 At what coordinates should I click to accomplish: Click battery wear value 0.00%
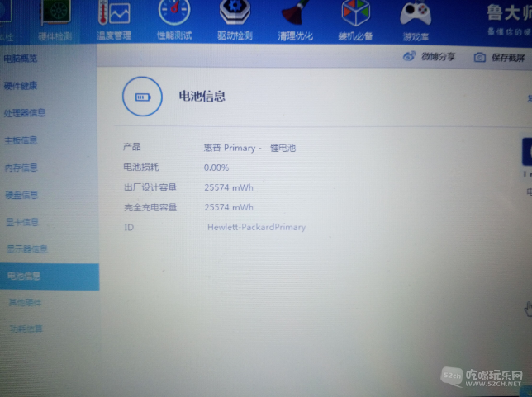216,168
